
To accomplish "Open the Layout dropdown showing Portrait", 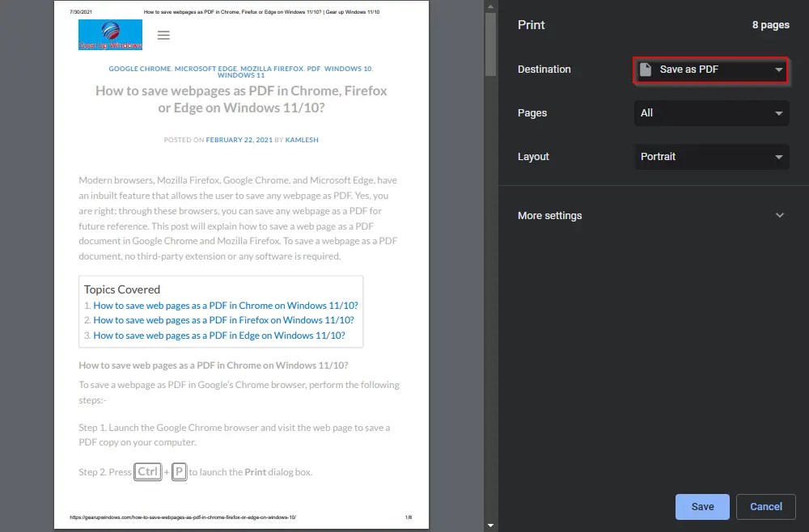I will tap(710, 156).
